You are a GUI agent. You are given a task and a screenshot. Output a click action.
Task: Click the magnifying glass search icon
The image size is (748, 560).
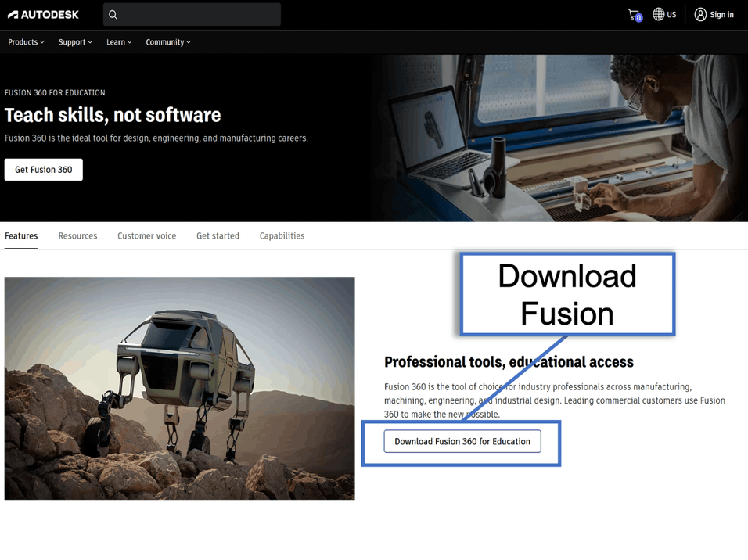[113, 14]
